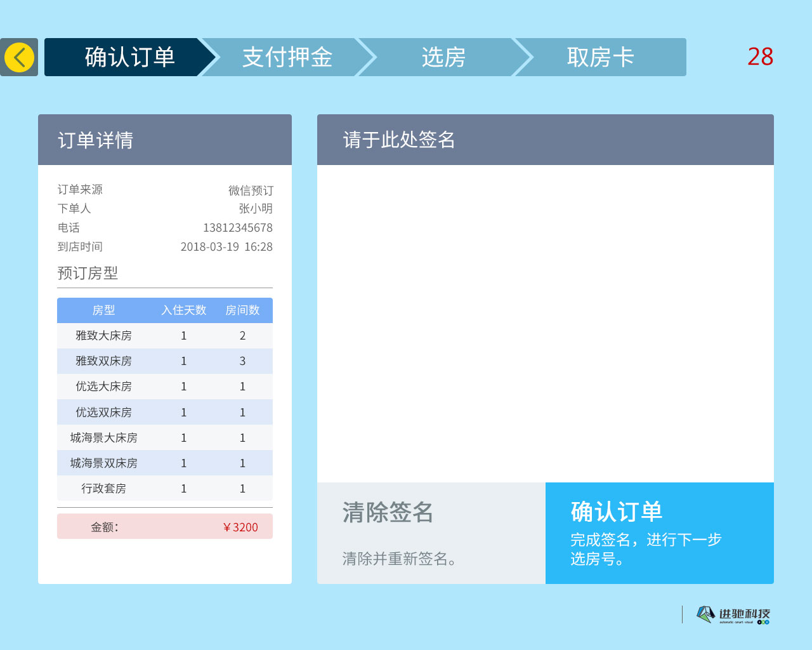
Task: Confirm order with blue 确认订单 button
Action: point(659,533)
